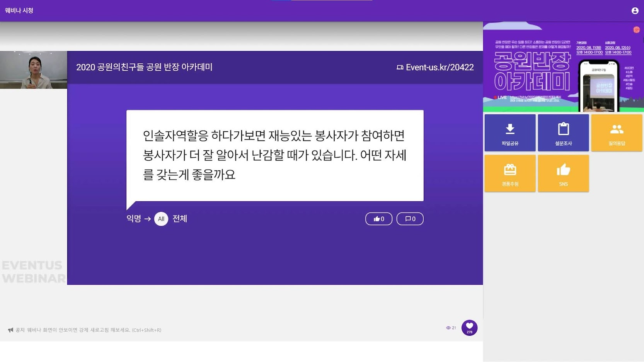
Task: Open the question comment button
Action: [x=410, y=219]
